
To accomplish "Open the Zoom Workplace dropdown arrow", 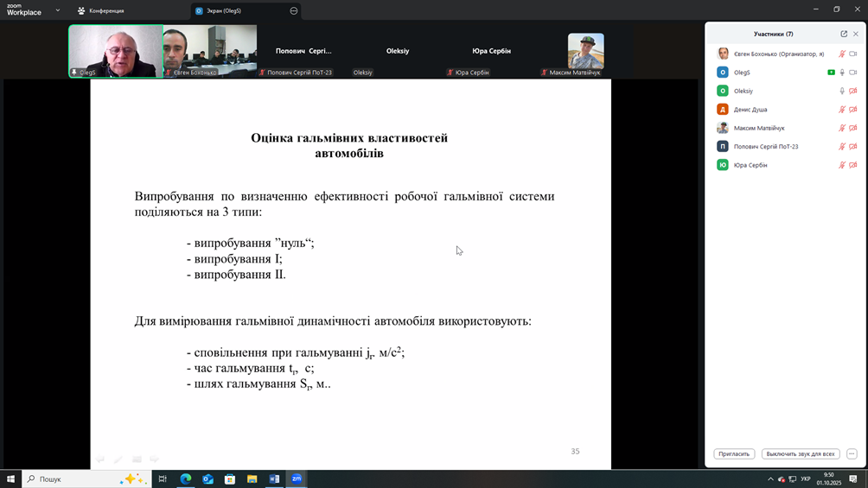I will (x=58, y=10).
